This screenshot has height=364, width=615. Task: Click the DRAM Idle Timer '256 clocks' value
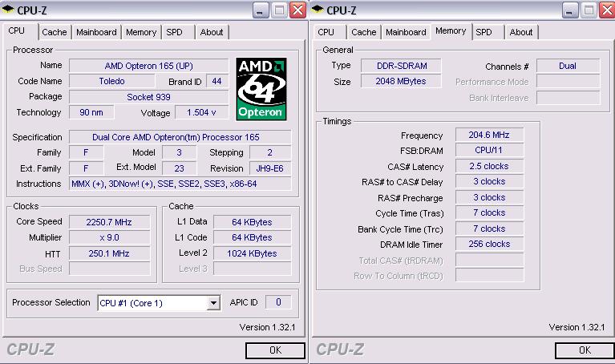pos(489,244)
